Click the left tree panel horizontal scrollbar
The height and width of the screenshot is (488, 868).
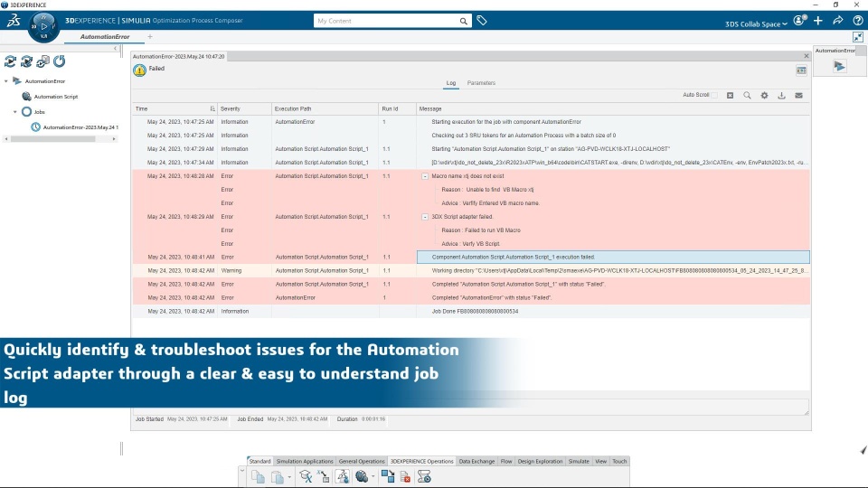53,139
